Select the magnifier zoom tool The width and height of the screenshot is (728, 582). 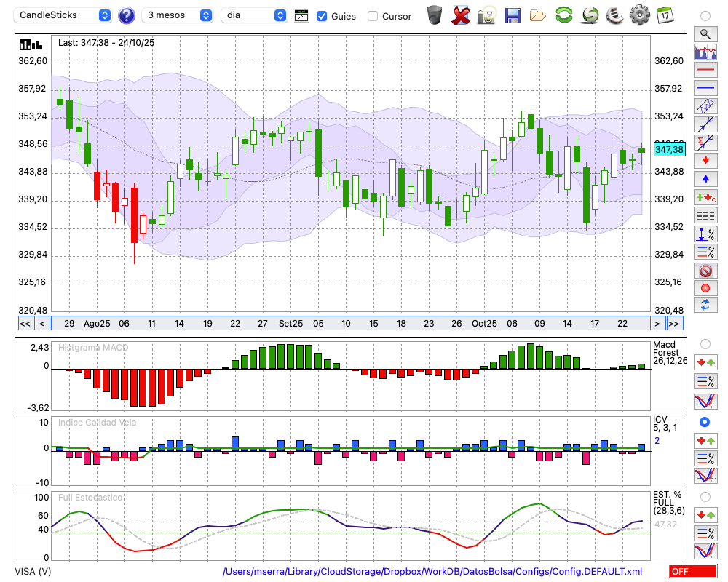(705, 34)
